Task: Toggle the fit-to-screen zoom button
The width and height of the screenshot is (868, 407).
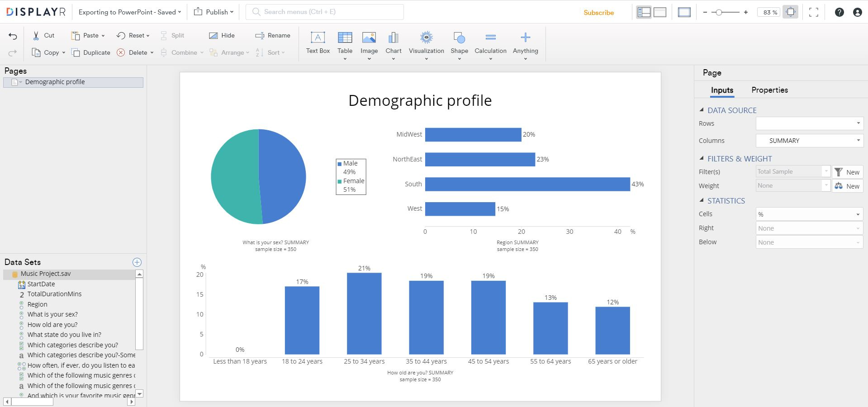Action: tap(791, 12)
